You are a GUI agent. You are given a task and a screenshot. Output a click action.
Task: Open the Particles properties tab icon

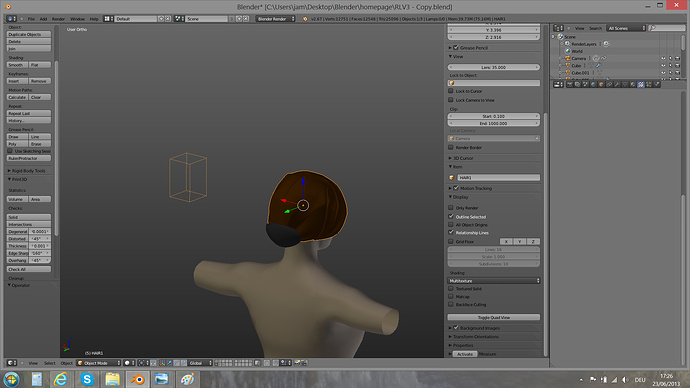tap(649, 84)
